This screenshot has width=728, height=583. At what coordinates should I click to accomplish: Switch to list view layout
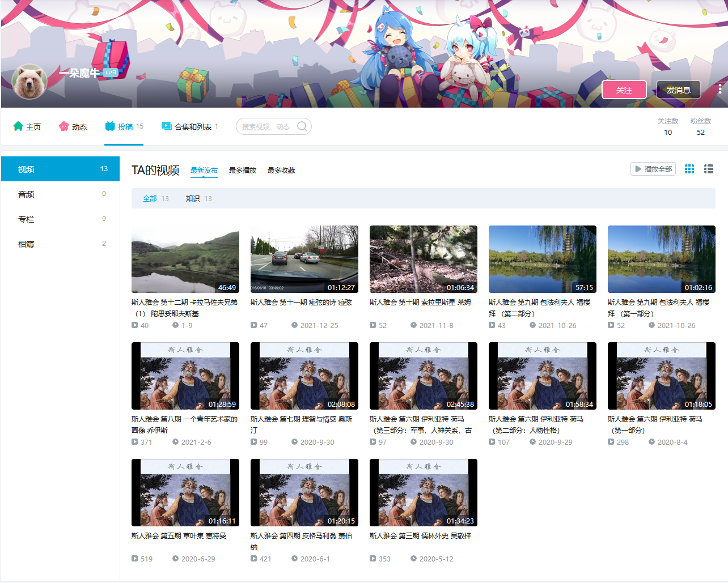pyautogui.click(x=709, y=169)
